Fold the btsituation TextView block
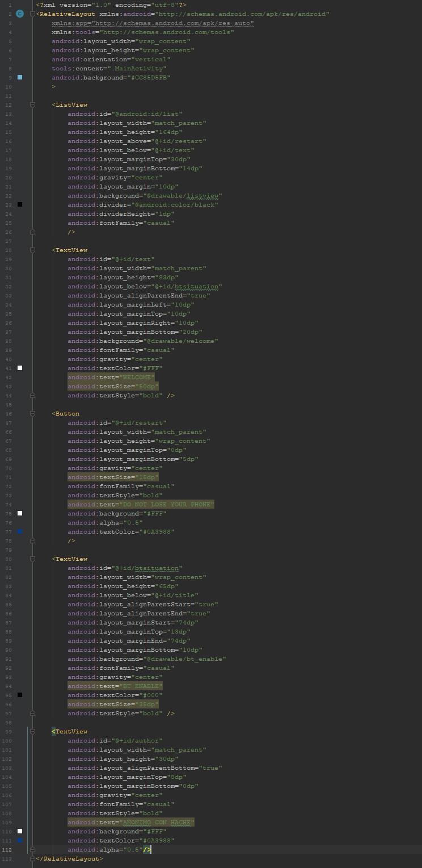This screenshot has width=422, height=868. pos(32,559)
